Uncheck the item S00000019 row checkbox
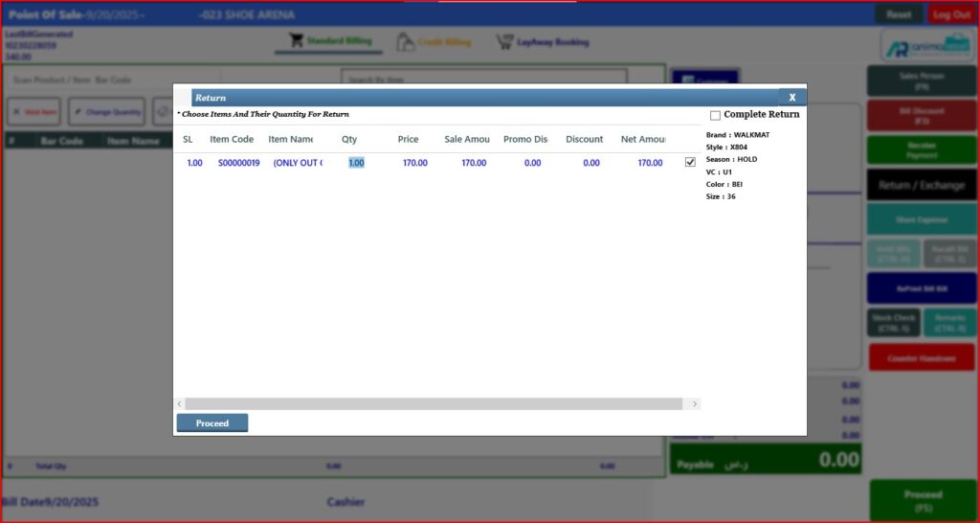 690,163
